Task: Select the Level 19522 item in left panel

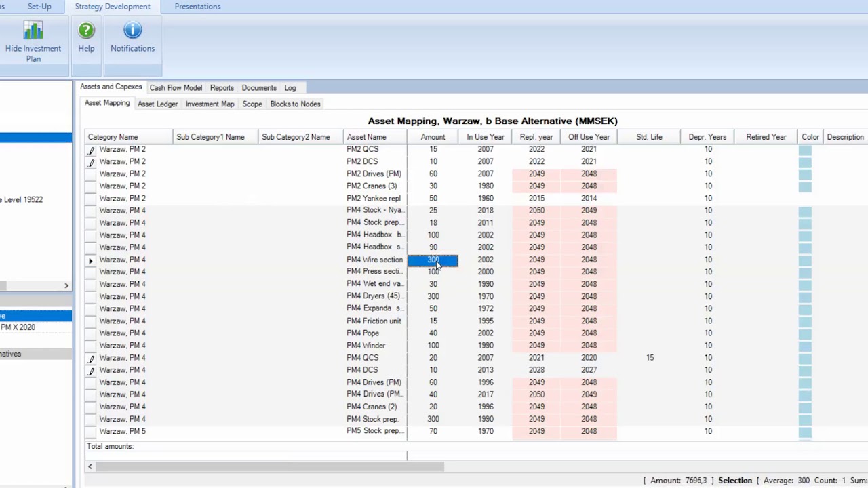Action: tap(22, 199)
